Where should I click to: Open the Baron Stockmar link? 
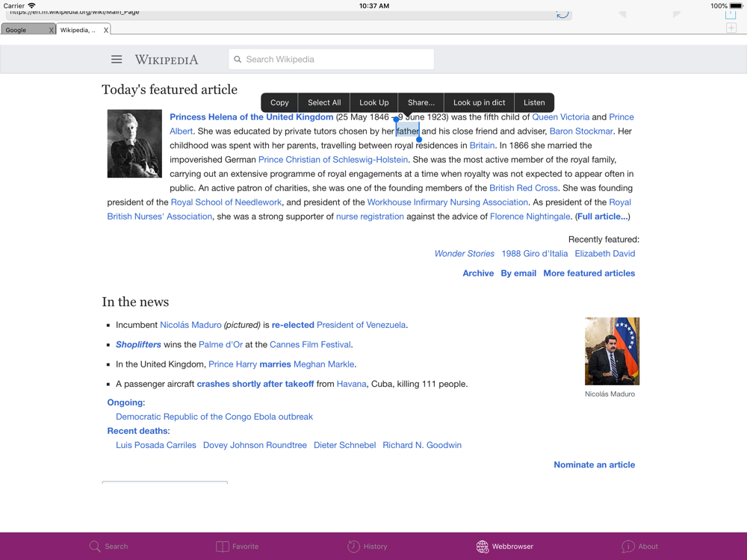581,131
